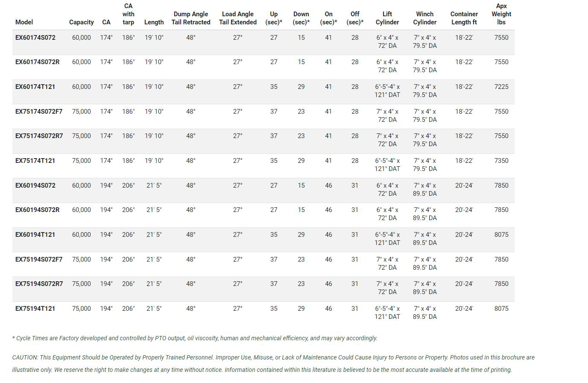Screen dimensions: 588x383
Task: Select the EX75174S072F7 model name
Action: (x=39, y=112)
